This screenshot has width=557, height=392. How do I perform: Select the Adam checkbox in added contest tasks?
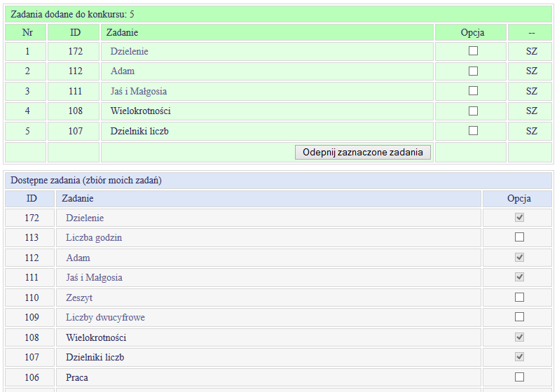coord(473,71)
